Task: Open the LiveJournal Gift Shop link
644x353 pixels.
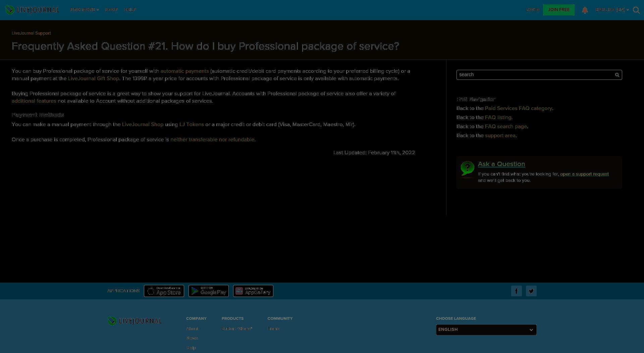Action: tap(94, 79)
